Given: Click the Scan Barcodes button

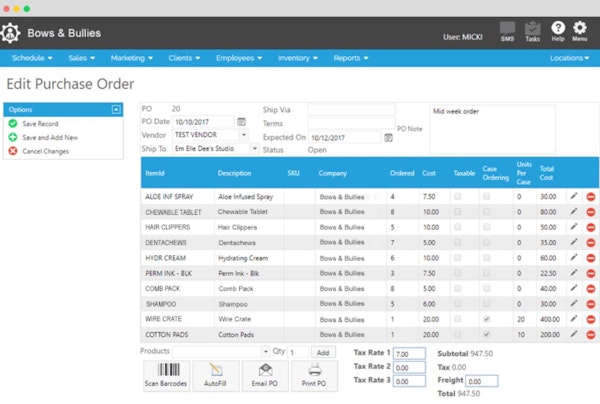Looking at the screenshot, I should 166,376.
